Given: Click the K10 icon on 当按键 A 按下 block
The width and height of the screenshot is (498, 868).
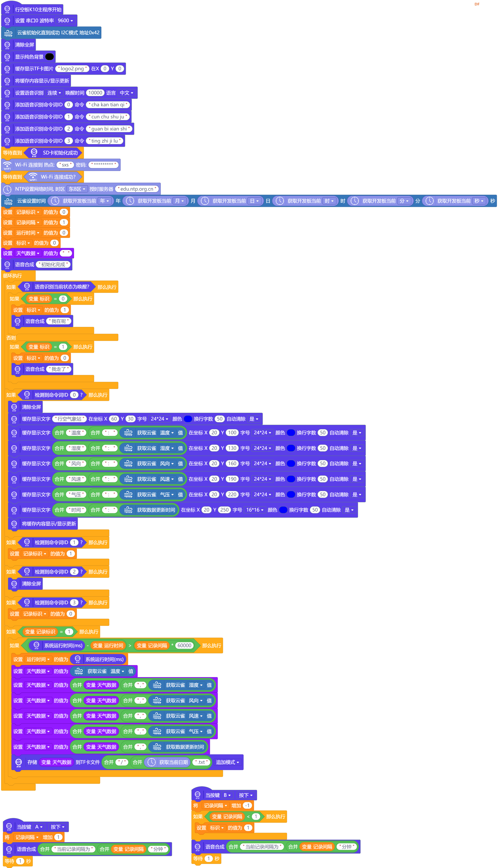Looking at the screenshot, I should (x=9, y=827).
